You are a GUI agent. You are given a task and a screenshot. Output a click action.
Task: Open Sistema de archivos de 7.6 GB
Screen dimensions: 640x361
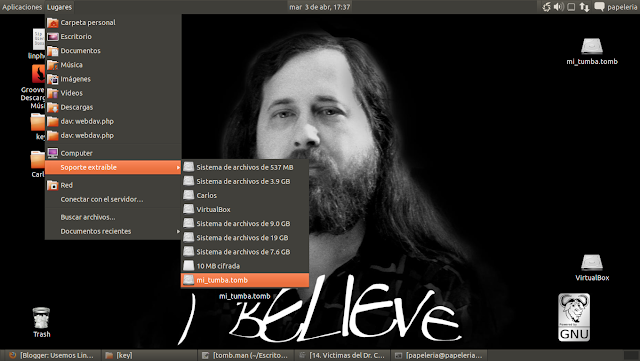(245, 252)
